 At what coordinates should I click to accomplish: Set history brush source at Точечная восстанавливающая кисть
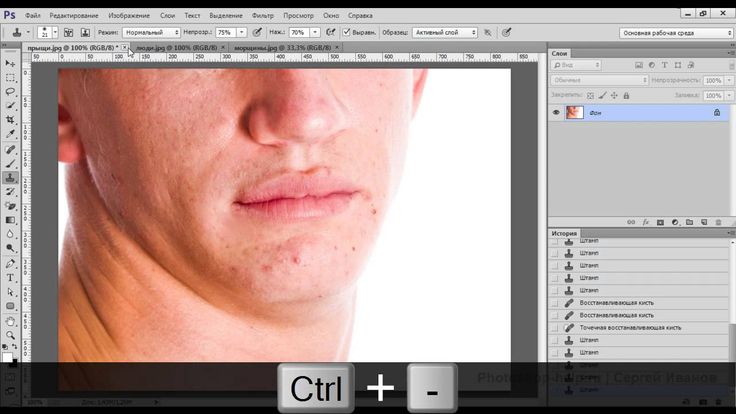click(555, 328)
